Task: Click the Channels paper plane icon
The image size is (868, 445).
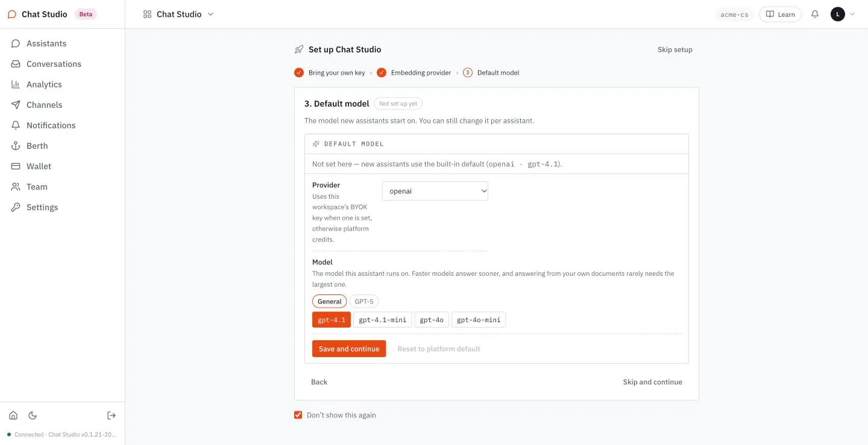Action: pos(16,105)
